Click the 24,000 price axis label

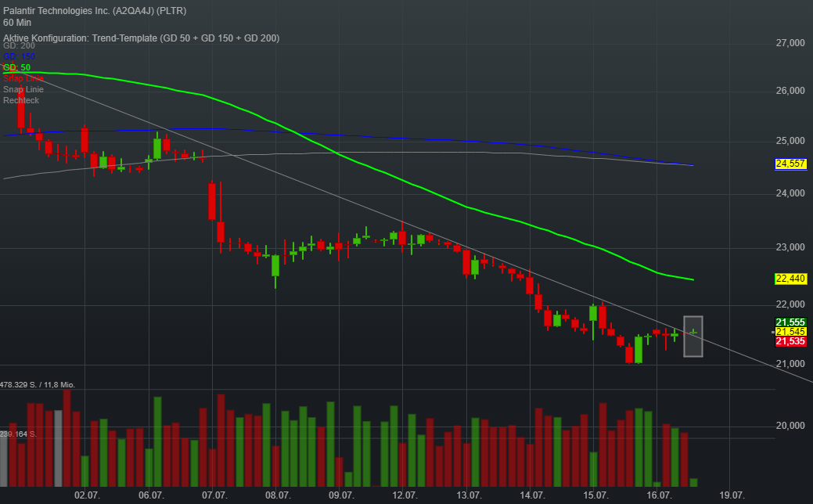pyautogui.click(x=790, y=193)
